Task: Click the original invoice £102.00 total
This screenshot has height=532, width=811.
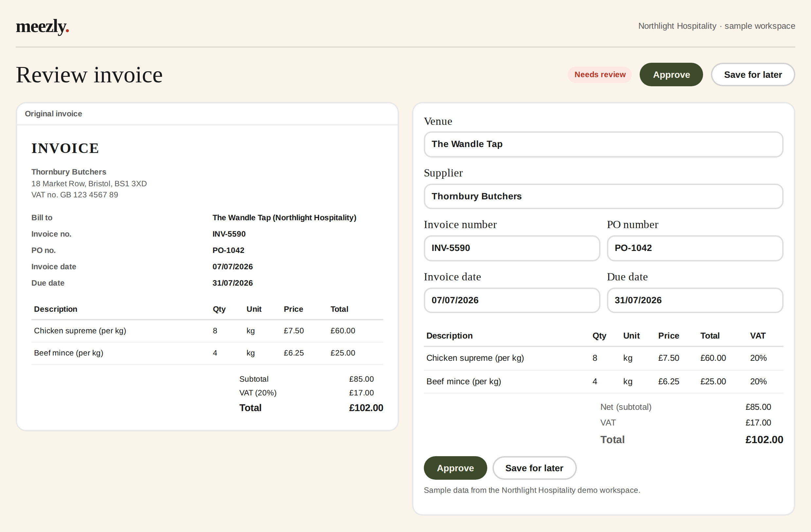Action: [x=366, y=408]
